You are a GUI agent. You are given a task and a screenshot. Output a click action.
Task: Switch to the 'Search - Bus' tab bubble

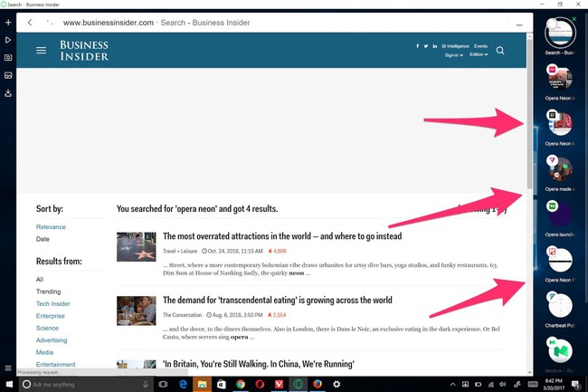click(x=560, y=33)
